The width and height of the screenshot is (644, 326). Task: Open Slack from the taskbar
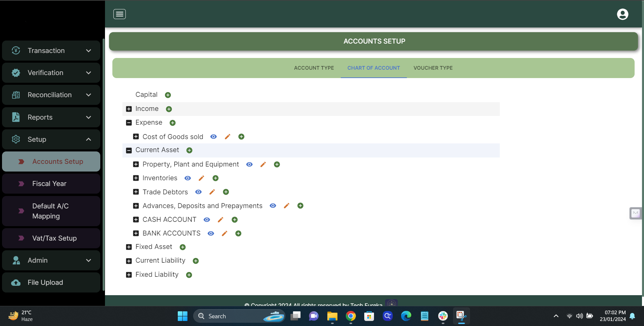(x=443, y=316)
